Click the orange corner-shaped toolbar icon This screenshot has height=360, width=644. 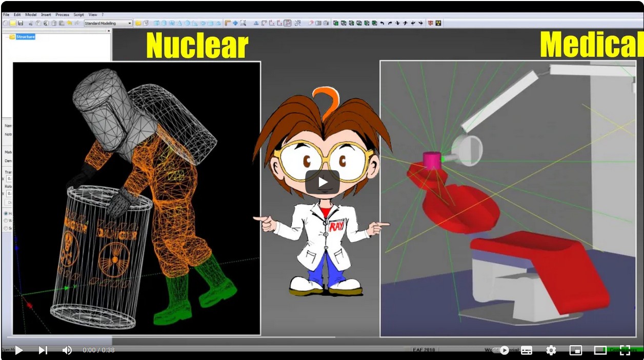tap(228, 23)
